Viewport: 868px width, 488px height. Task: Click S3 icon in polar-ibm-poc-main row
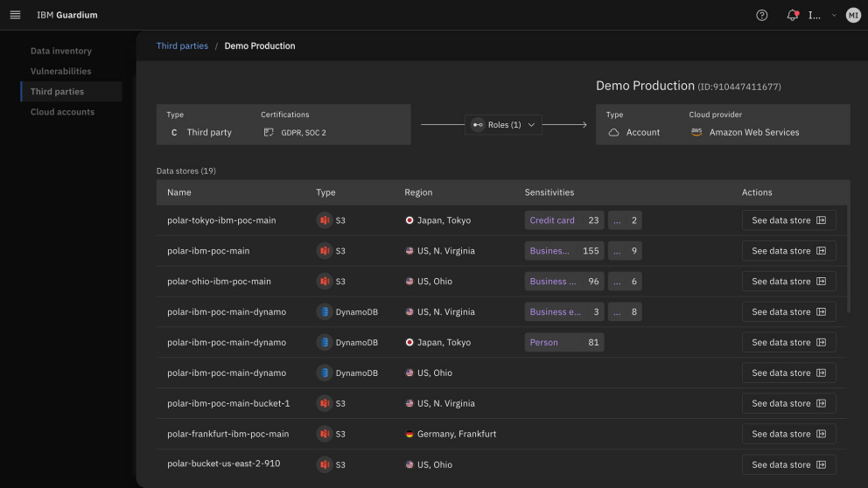coord(325,251)
